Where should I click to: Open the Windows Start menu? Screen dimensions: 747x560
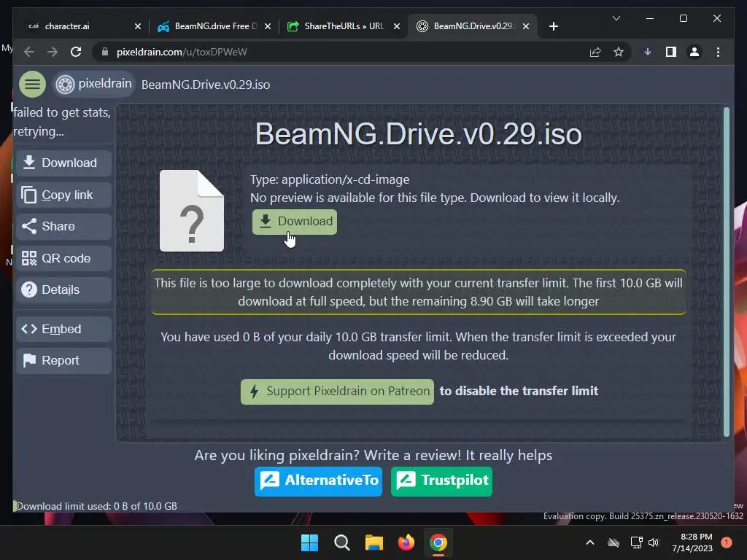point(309,542)
